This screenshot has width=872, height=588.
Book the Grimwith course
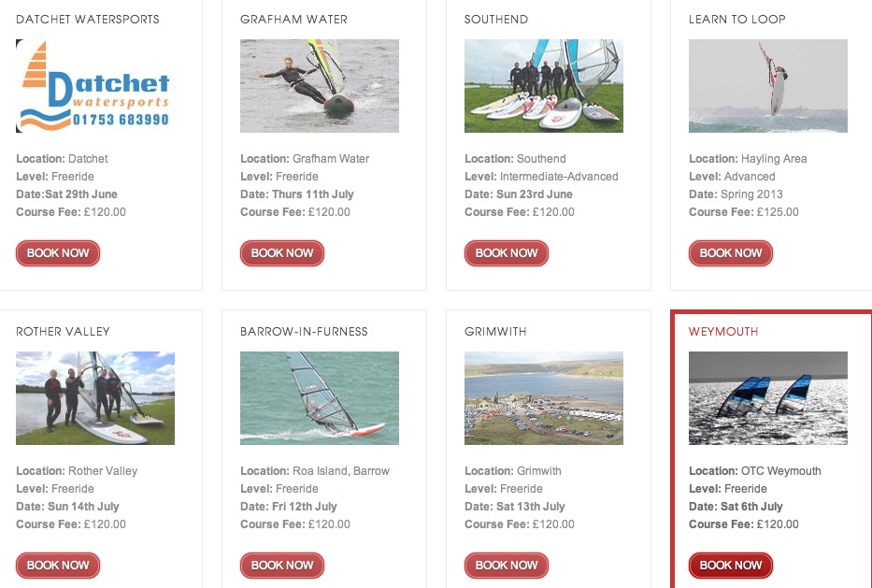[x=506, y=566]
